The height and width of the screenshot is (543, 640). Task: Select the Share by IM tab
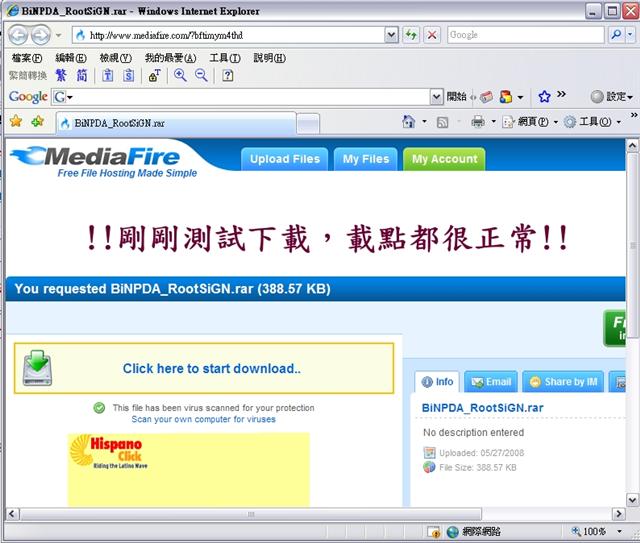(563, 382)
